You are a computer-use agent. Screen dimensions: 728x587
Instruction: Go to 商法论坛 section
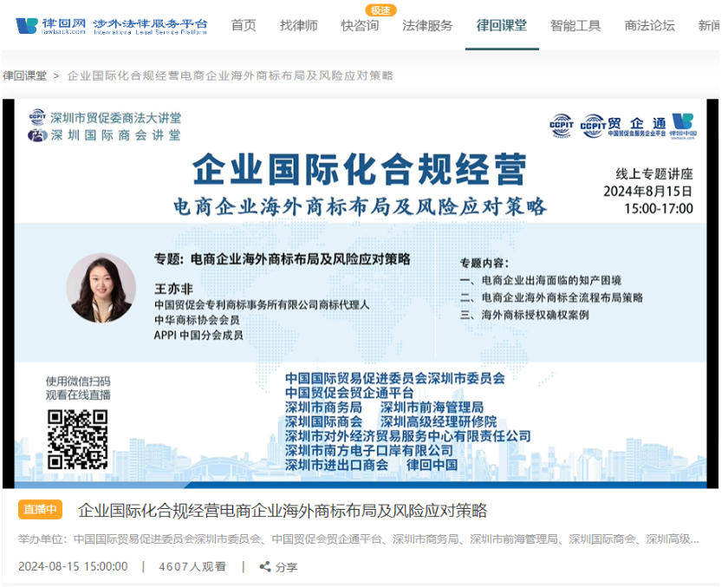point(649,25)
